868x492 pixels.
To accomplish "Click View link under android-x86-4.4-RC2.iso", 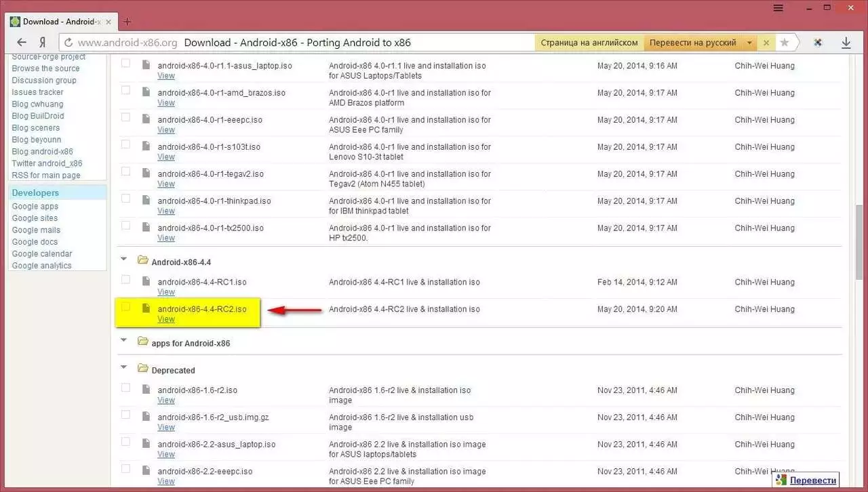I will 166,319.
